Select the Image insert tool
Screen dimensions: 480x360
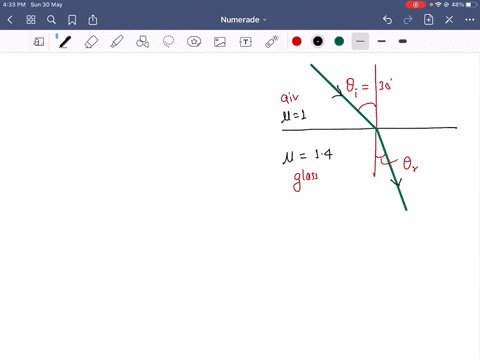point(220,42)
